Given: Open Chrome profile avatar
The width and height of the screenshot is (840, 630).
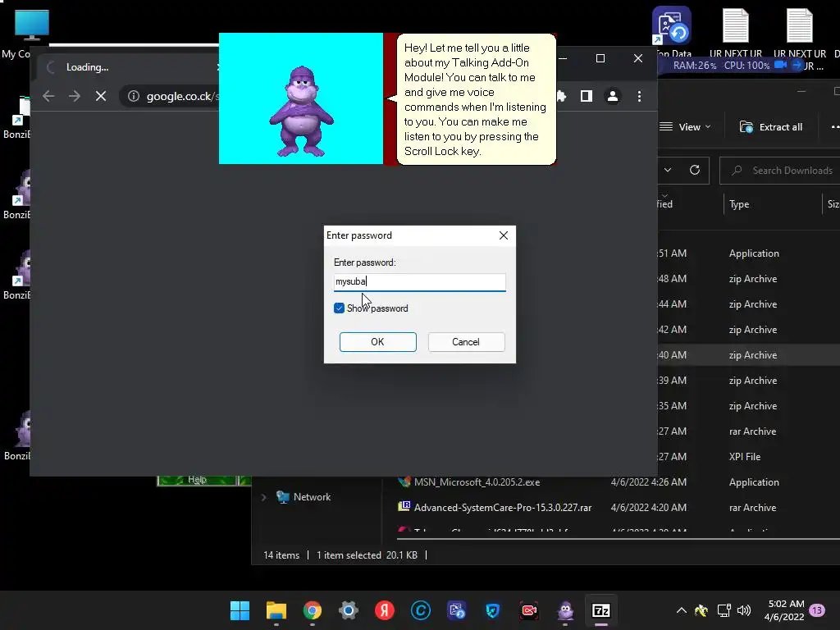Looking at the screenshot, I should coord(612,96).
